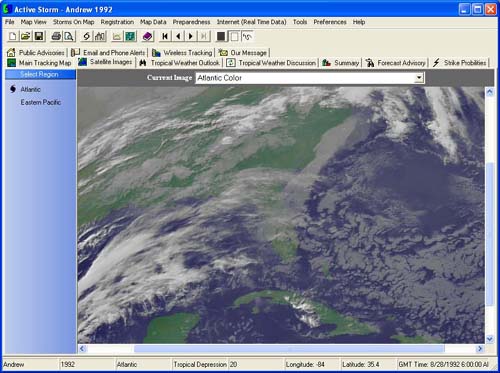
Task: Click the Satellite Images tab icon
Action: click(x=82, y=62)
